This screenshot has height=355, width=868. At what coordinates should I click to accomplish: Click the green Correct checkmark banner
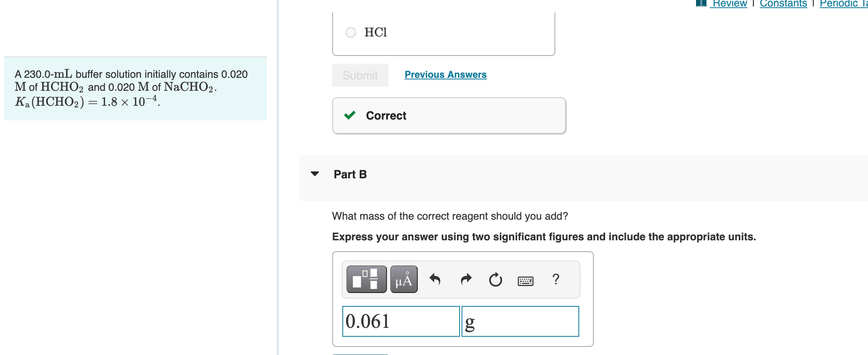click(448, 115)
